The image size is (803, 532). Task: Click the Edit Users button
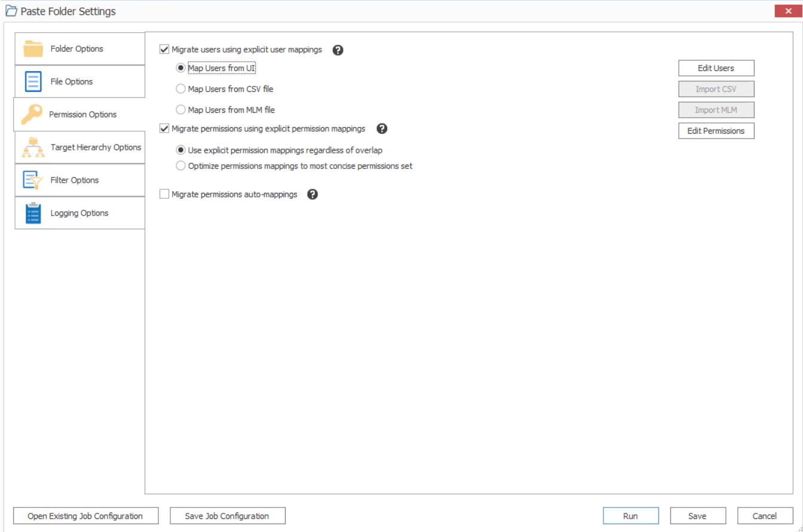coord(716,67)
